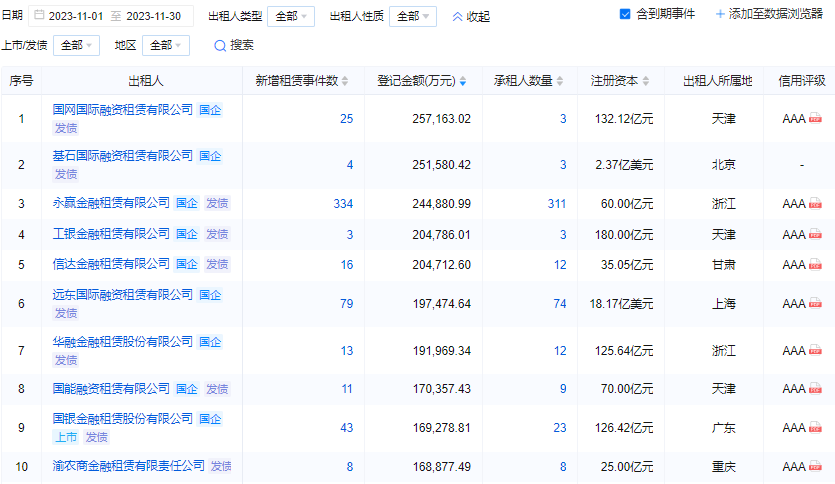Click the 出租人所属地 column header
This screenshot has width=835, height=484.
click(x=718, y=81)
